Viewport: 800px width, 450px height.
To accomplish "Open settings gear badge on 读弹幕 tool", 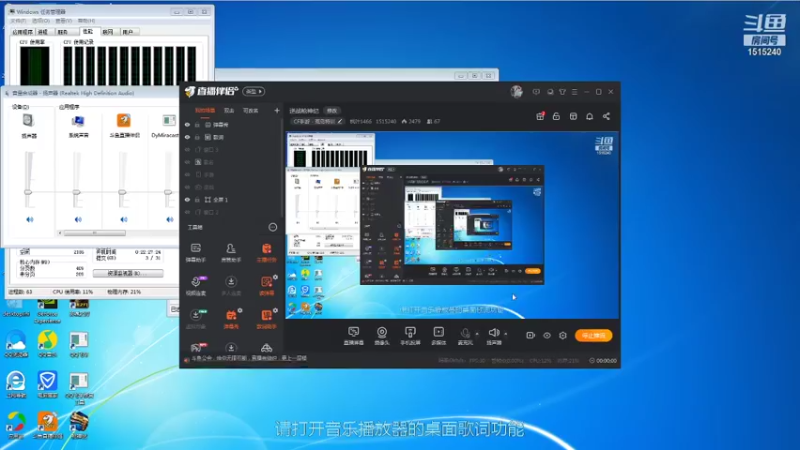I will [x=276, y=277].
